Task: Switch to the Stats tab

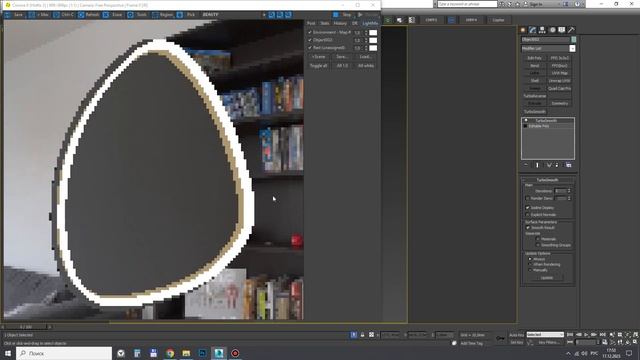Action: pyautogui.click(x=324, y=23)
